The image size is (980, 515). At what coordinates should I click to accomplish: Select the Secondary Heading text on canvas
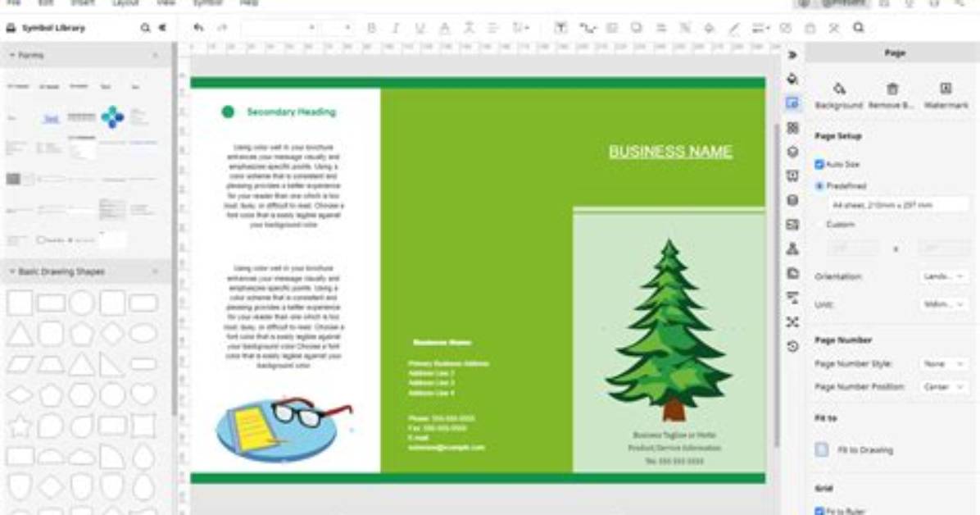pos(291,112)
